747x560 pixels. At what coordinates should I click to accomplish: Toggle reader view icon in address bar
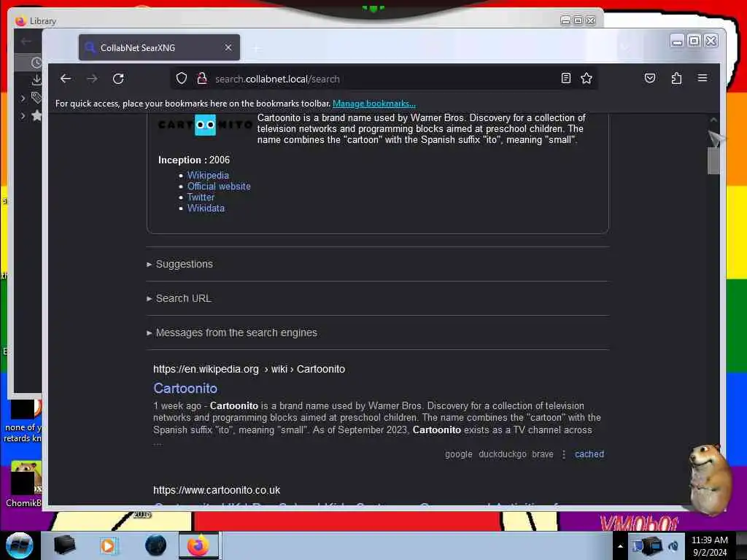(x=565, y=78)
